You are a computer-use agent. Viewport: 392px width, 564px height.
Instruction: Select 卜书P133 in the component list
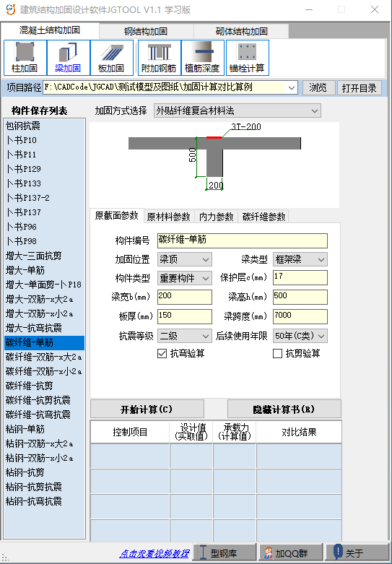44,183
